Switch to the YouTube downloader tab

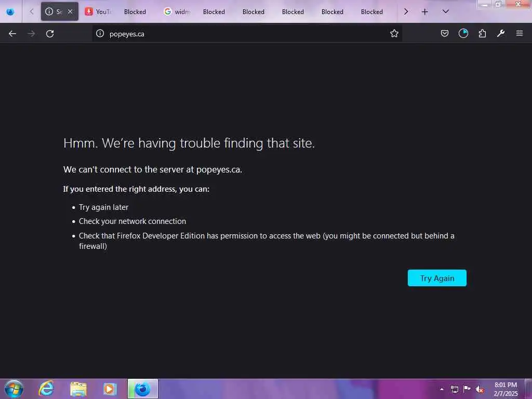point(98,11)
